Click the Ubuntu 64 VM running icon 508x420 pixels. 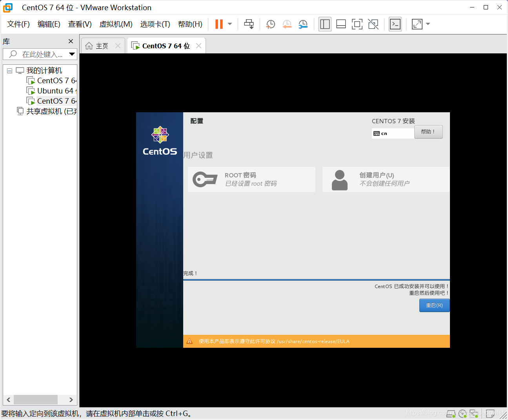click(x=31, y=91)
